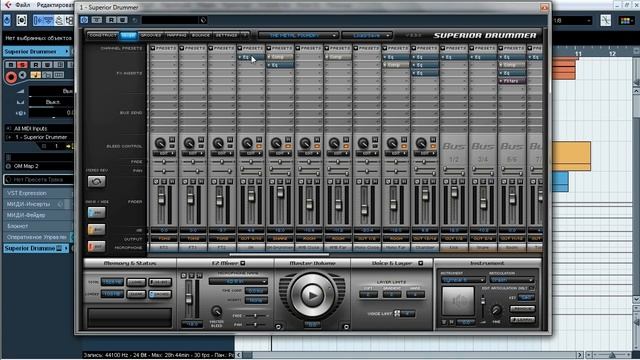
Task: Open the GM Map 2 drum map dropdown
Action: pyautogui.click(x=39, y=166)
